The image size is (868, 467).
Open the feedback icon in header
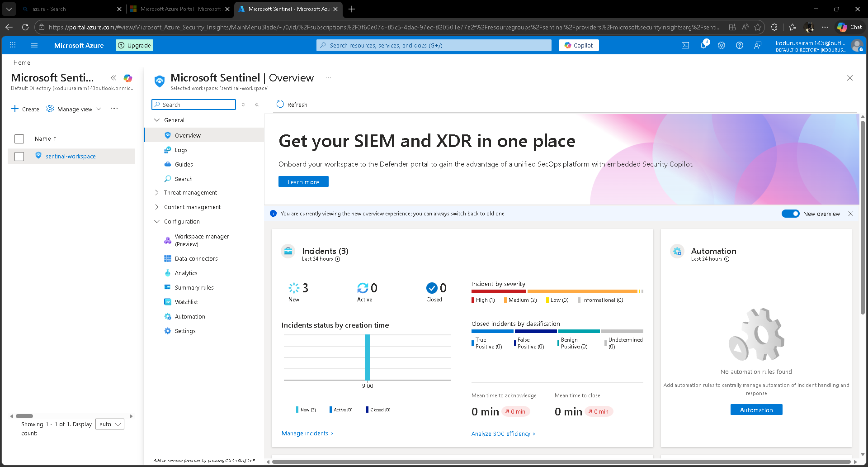758,45
